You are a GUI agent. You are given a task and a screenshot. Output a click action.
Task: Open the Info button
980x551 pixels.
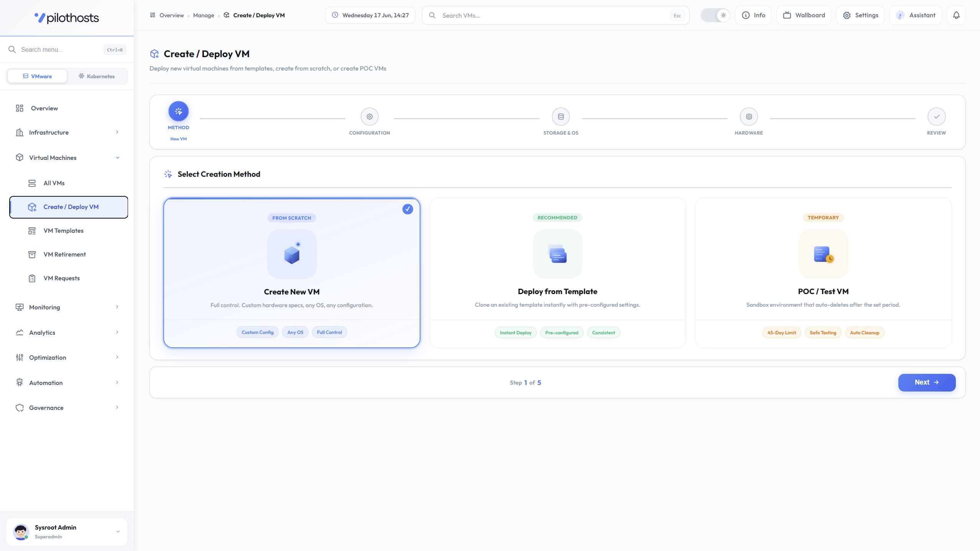(753, 15)
